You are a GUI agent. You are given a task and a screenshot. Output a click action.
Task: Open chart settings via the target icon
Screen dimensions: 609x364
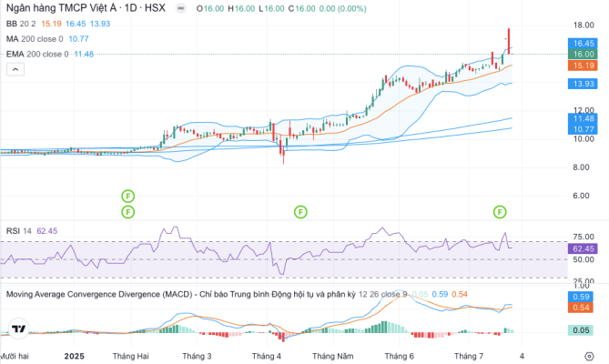589,356
